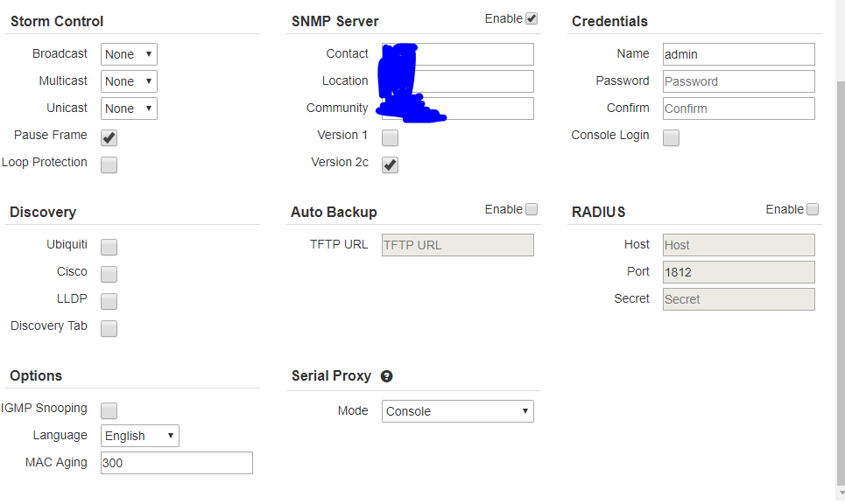845x504 pixels.
Task: Turn on Ubiquiti discovery checkbox
Action: [109, 247]
